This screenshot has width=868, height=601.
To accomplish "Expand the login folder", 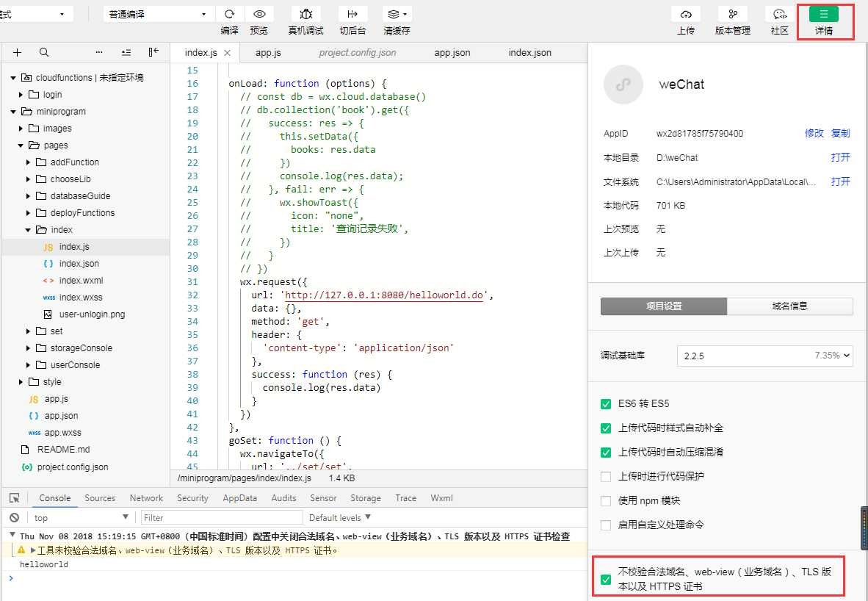I will (21, 95).
